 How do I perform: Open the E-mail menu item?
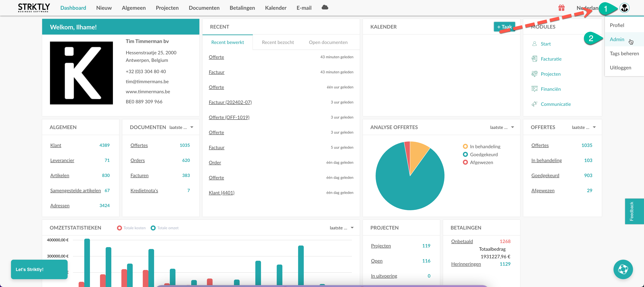point(304,8)
